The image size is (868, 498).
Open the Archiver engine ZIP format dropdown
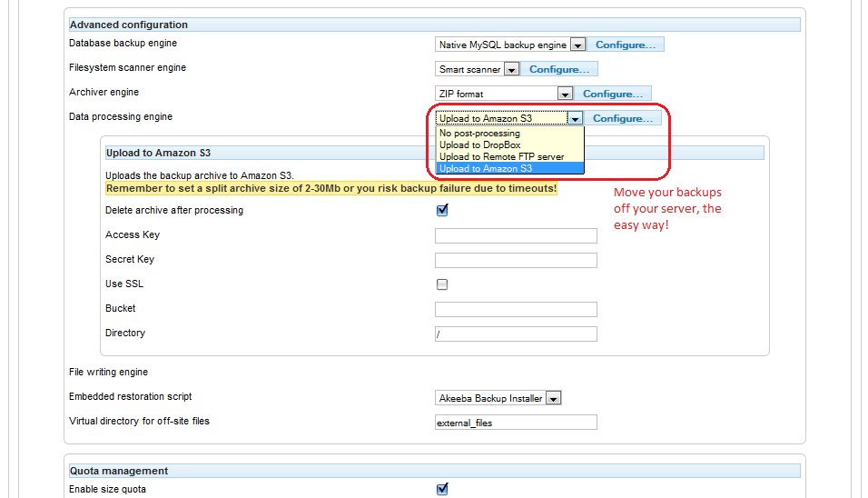pyautogui.click(x=503, y=94)
